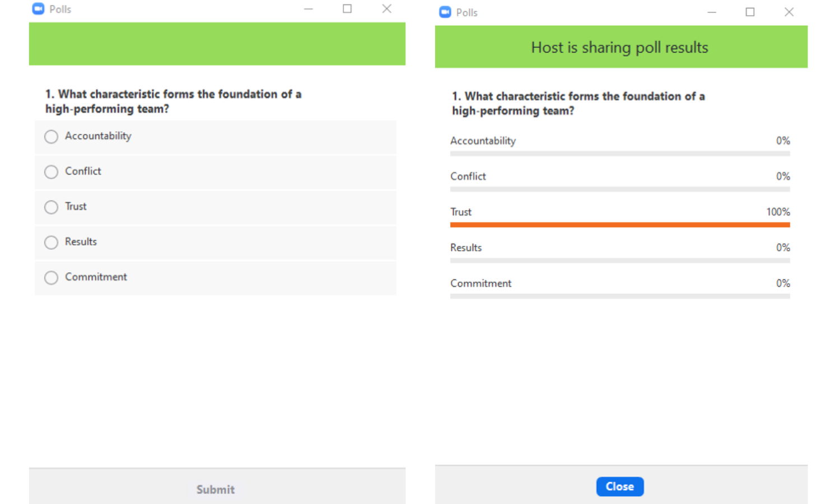Maximize the poll results window
840x504 pixels.
(750, 12)
